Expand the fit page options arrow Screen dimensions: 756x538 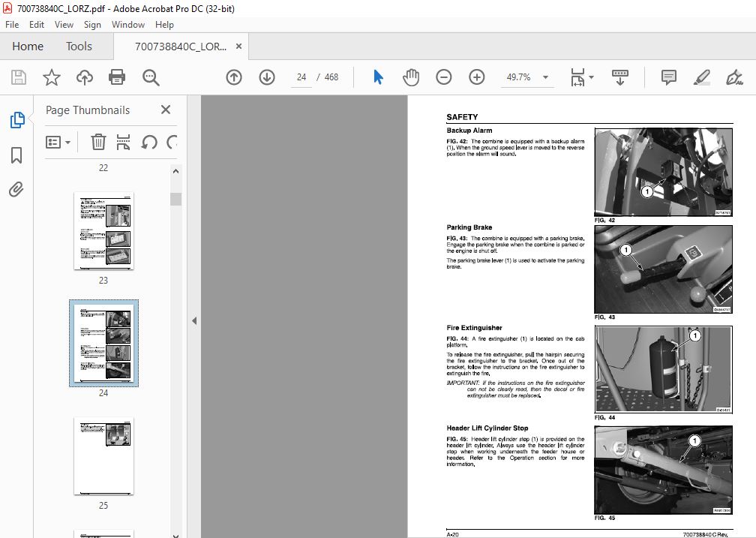pos(592,77)
